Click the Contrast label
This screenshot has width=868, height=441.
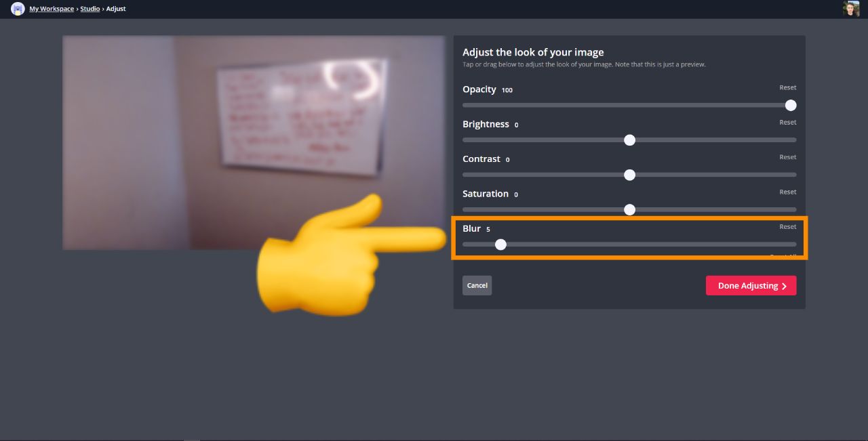481,159
